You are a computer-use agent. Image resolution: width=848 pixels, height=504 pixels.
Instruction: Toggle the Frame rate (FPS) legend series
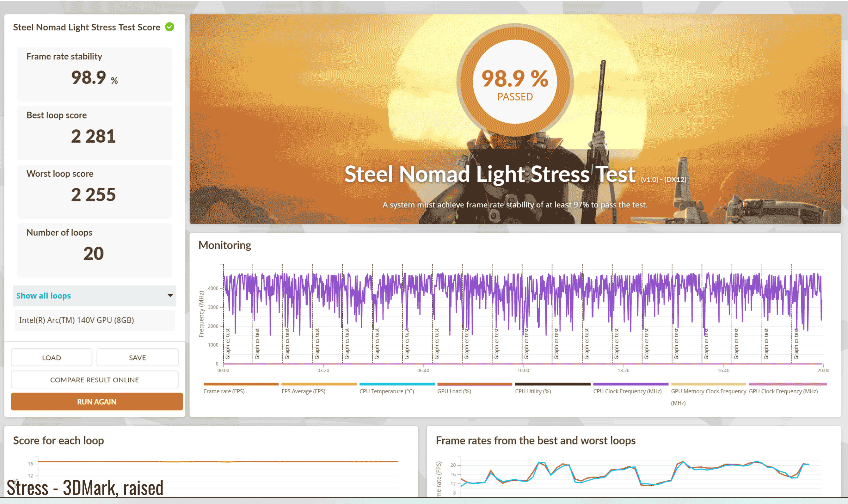point(224,391)
